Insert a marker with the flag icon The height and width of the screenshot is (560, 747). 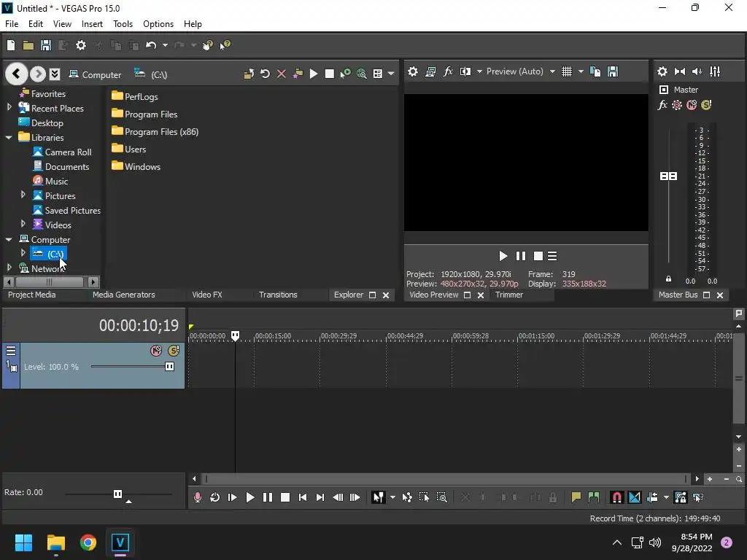pyautogui.click(x=576, y=497)
